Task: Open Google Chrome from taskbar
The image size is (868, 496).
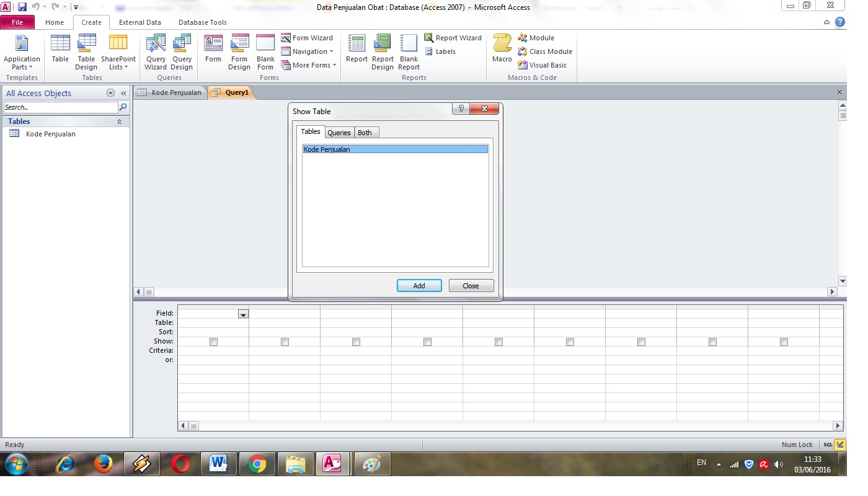Action: point(257,464)
